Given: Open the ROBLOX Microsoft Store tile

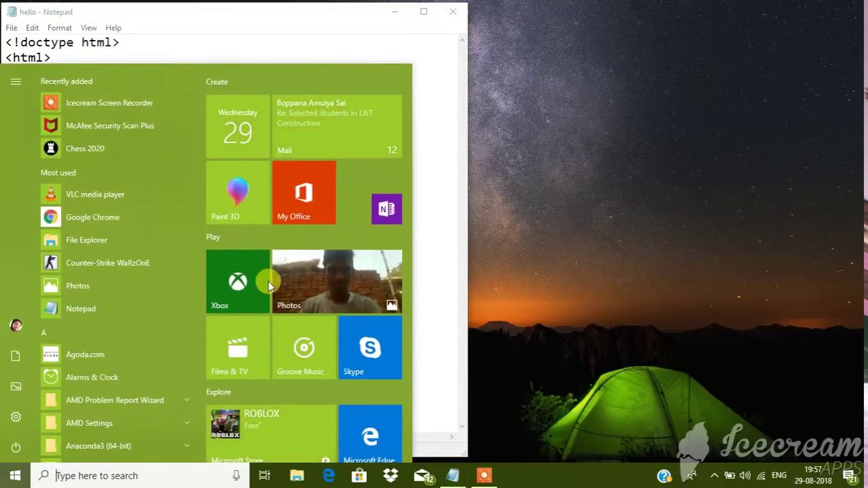Looking at the screenshot, I should [271, 434].
